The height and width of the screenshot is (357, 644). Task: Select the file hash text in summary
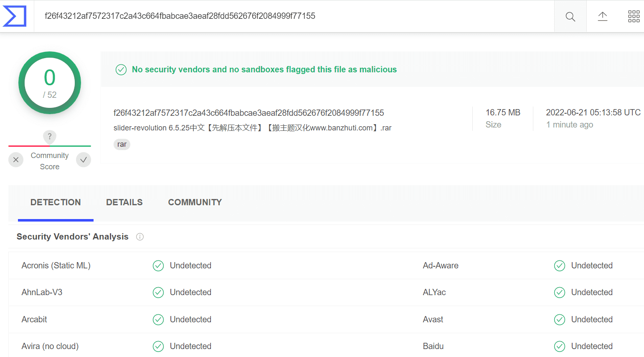[x=248, y=113]
